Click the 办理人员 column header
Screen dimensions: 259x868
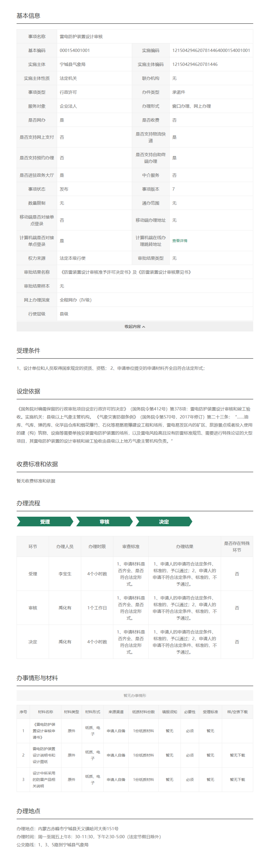(65, 546)
